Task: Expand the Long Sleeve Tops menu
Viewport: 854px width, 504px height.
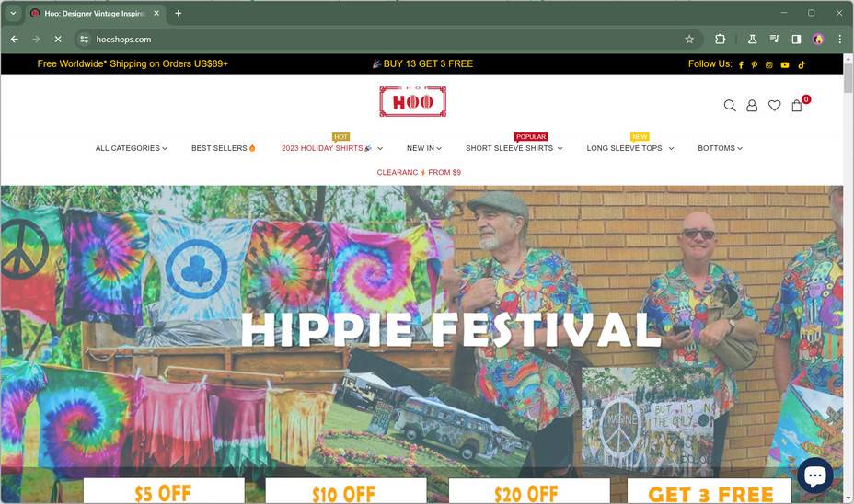Action: [x=629, y=148]
